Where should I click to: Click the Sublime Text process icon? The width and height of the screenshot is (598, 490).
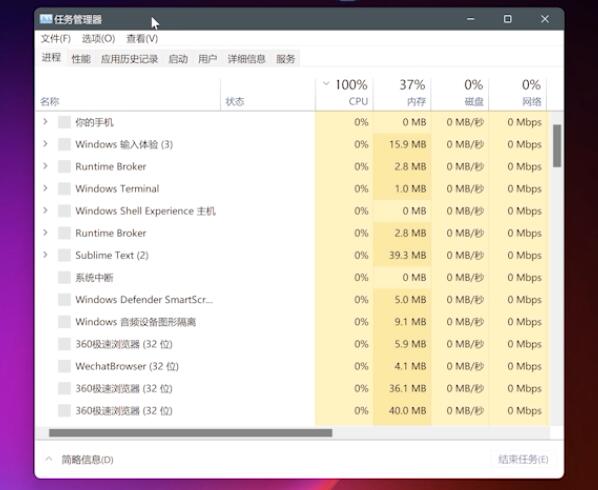[64, 255]
